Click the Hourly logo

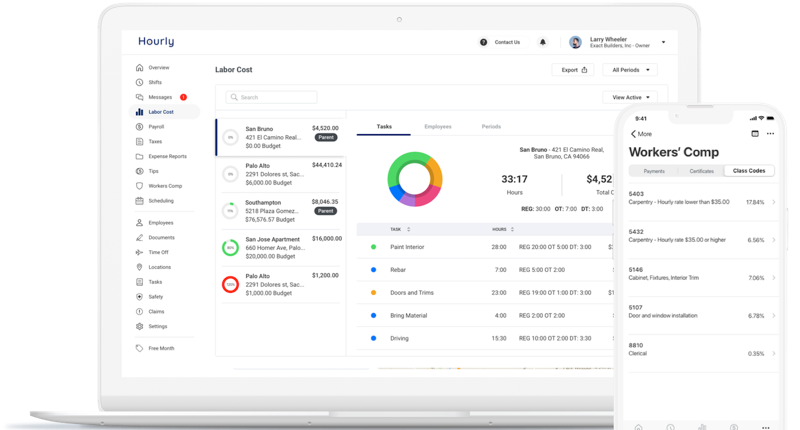(156, 41)
